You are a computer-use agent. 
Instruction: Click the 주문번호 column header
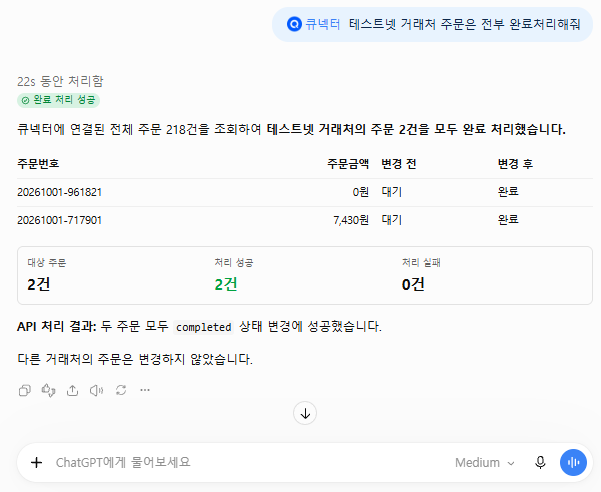coord(38,164)
